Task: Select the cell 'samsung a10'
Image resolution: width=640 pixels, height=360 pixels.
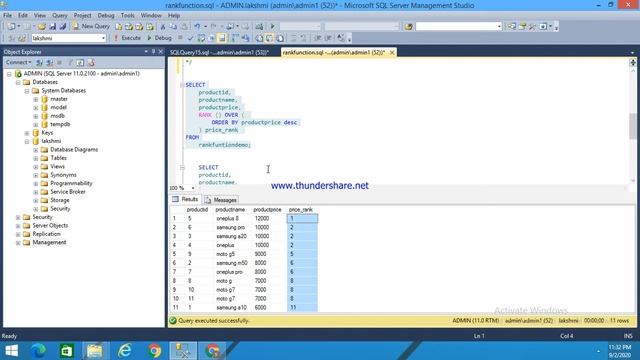Action: tap(232, 308)
